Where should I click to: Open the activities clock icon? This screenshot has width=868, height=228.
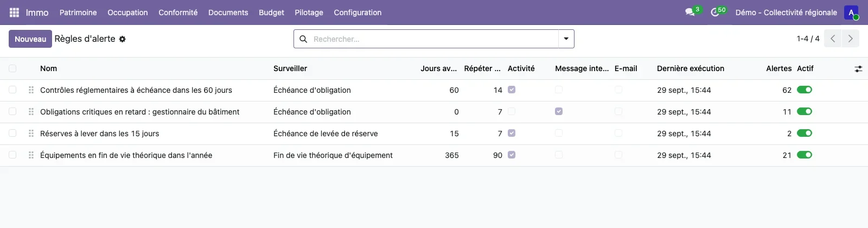click(715, 12)
